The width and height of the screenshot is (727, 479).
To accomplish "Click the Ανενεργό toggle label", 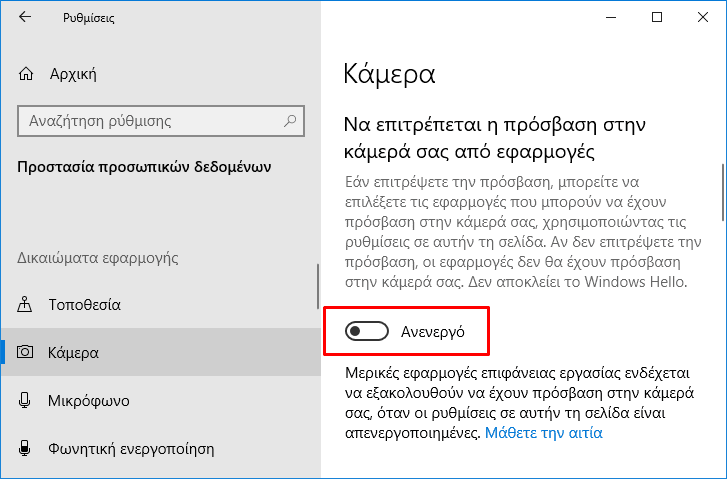I will pos(433,332).
